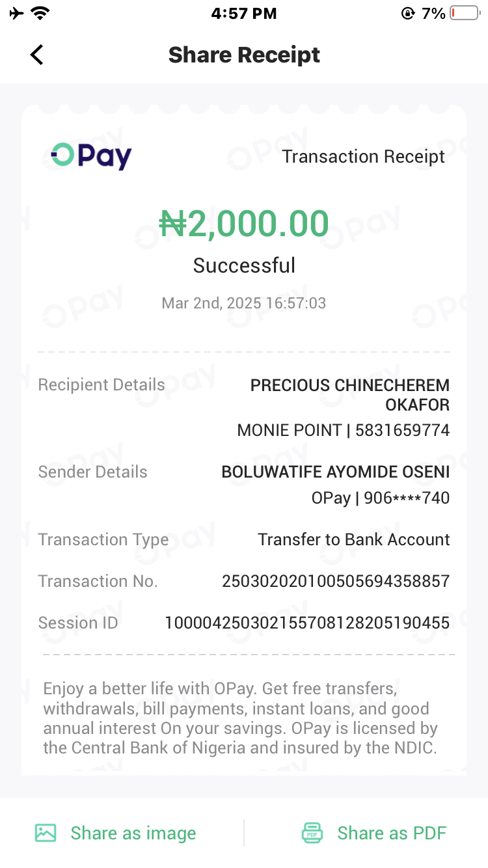Image resolution: width=488 pixels, height=868 pixels.
Task: Tap the Session ID number
Action: [x=307, y=623]
